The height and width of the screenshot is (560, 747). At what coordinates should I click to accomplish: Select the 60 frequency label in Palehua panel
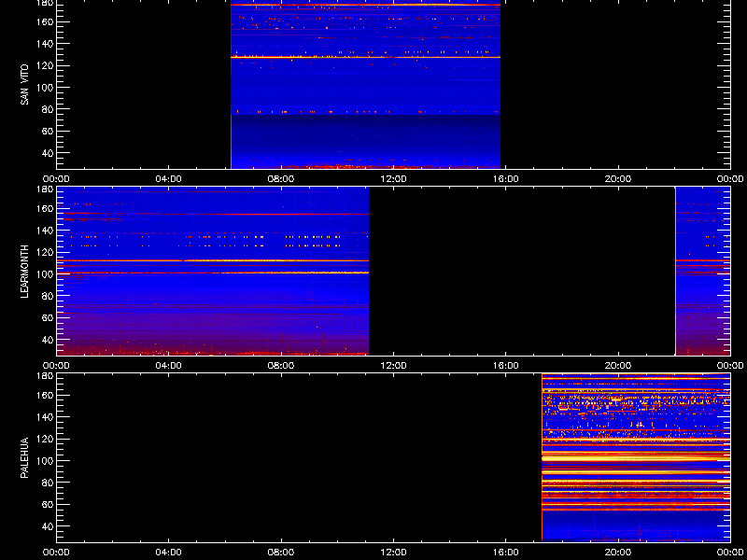click(x=49, y=505)
